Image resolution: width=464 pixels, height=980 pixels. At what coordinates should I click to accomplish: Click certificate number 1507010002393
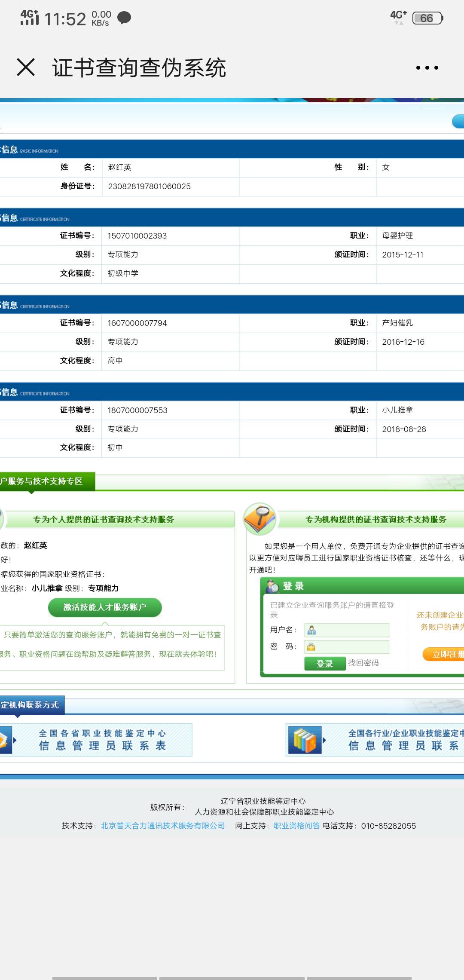(137, 236)
